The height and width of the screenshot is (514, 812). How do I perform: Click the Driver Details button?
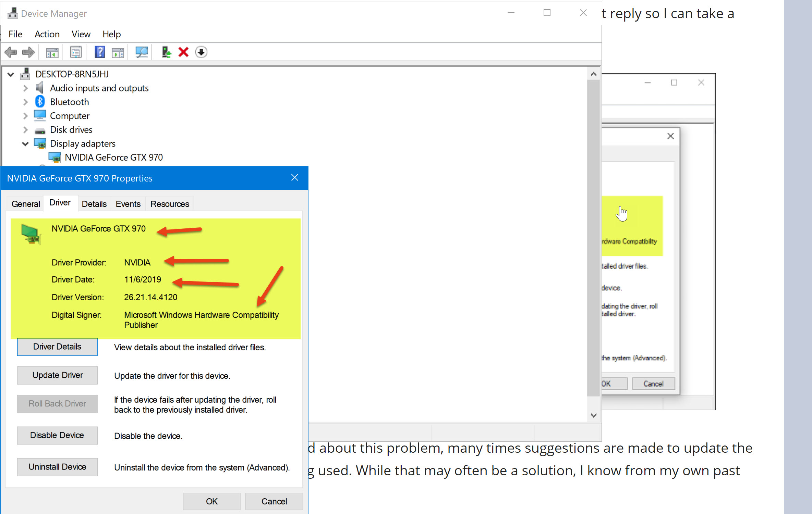[57, 347]
